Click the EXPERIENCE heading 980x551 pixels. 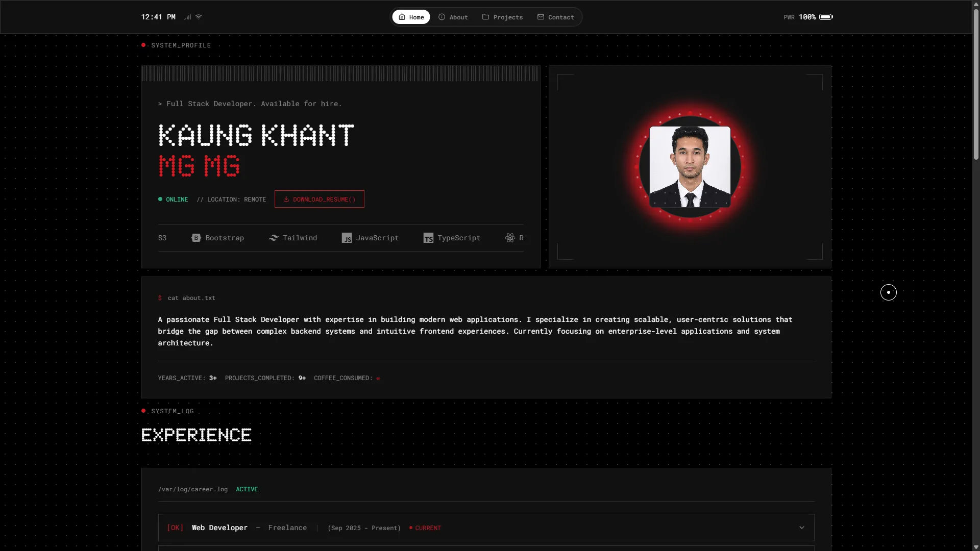[197, 435]
